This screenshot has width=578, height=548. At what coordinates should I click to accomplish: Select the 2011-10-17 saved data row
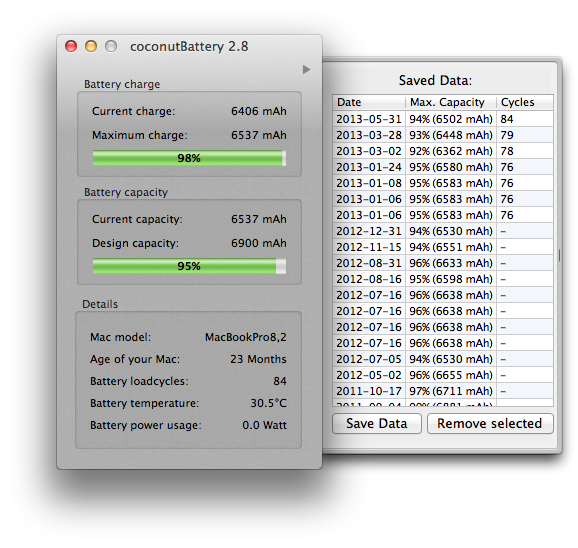[443, 391]
